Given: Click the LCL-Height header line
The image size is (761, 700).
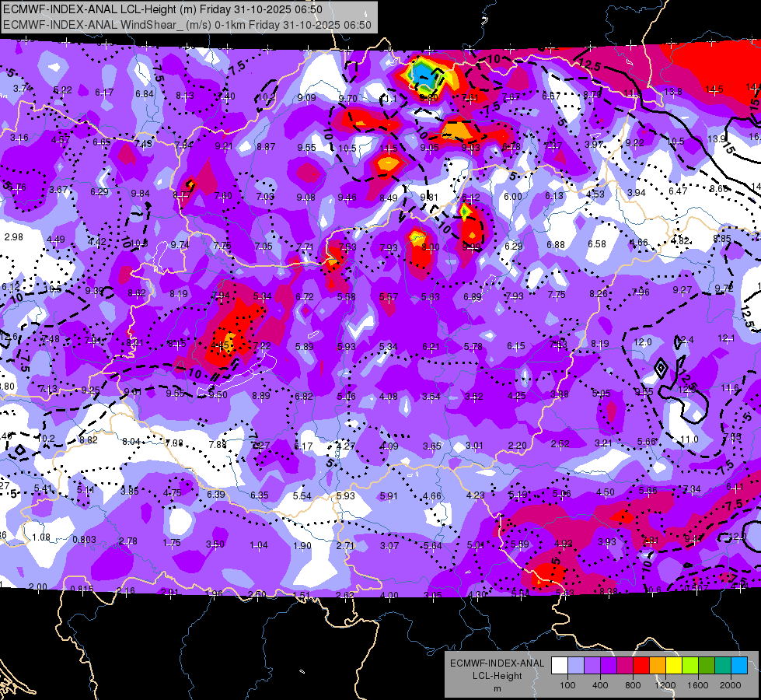Looking at the screenshot, I should (162, 9).
